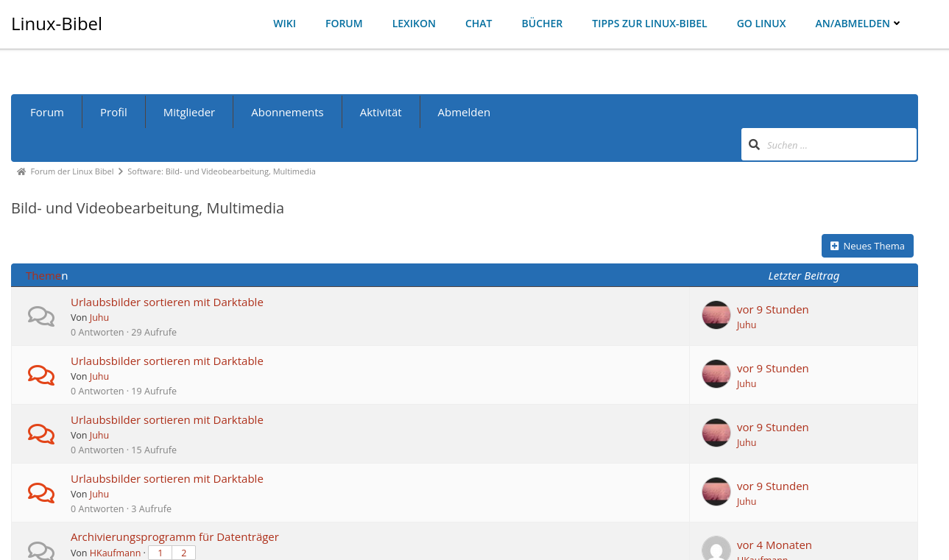Click the Bild- und Videobearbeitung, Multimedia heading

coord(147,208)
